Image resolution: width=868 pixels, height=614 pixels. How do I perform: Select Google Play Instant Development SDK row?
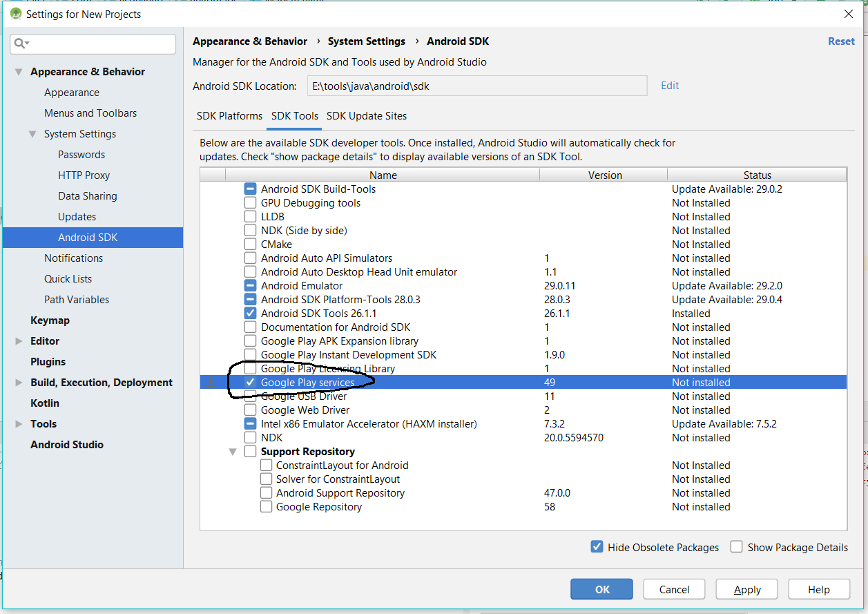(523, 354)
